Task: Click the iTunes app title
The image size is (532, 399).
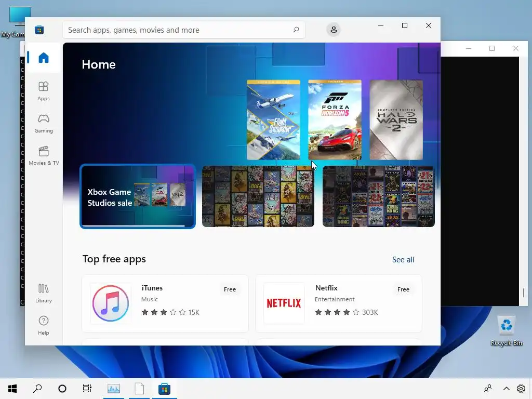Action: click(x=152, y=288)
